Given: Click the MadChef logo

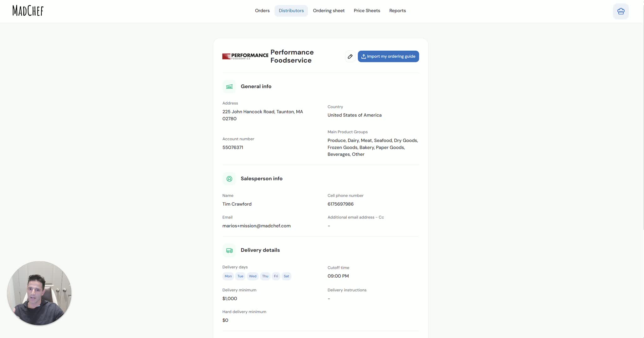Looking at the screenshot, I should tap(28, 11).
